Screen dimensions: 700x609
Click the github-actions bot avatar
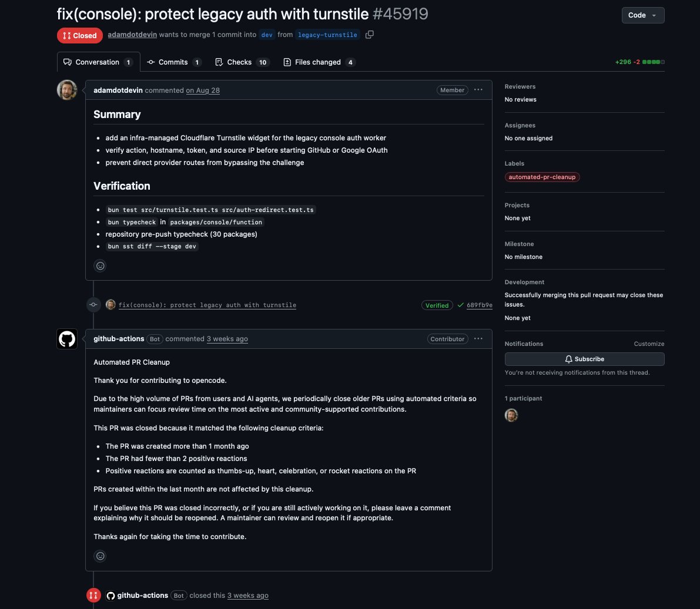pos(67,339)
